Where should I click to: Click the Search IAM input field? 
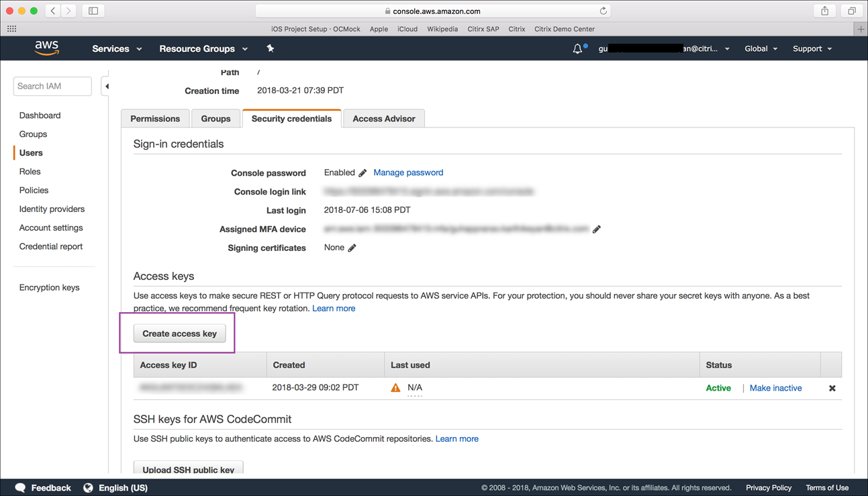(52, 86)
